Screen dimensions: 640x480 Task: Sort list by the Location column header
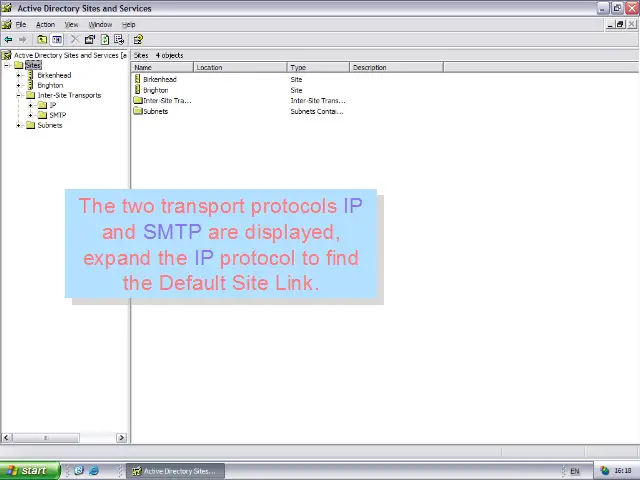240,67
